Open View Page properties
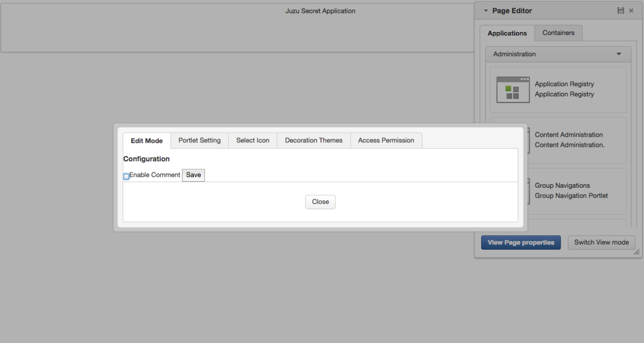 (x=520, y=242)
